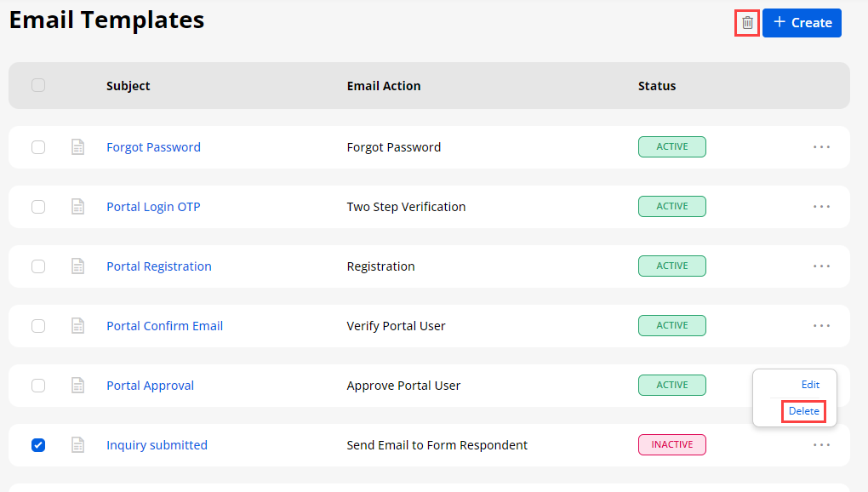Open the three-dot menu for Portal Login OTP

(x=821, y=207)
